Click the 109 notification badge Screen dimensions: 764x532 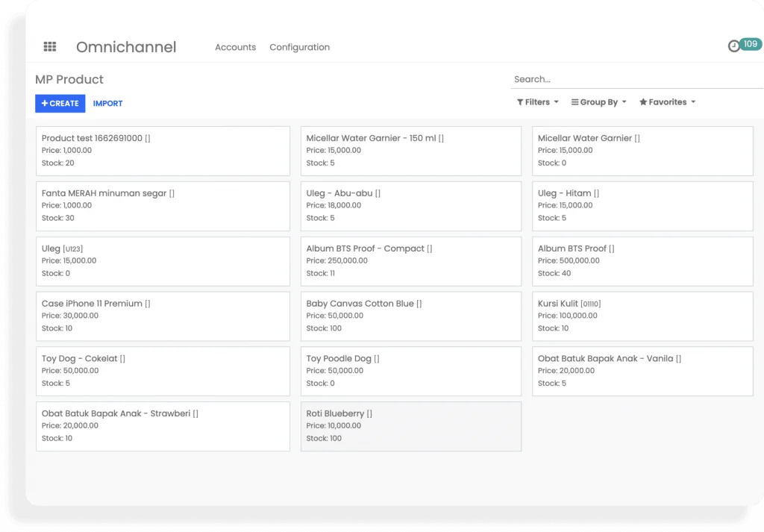pos(751,44)
